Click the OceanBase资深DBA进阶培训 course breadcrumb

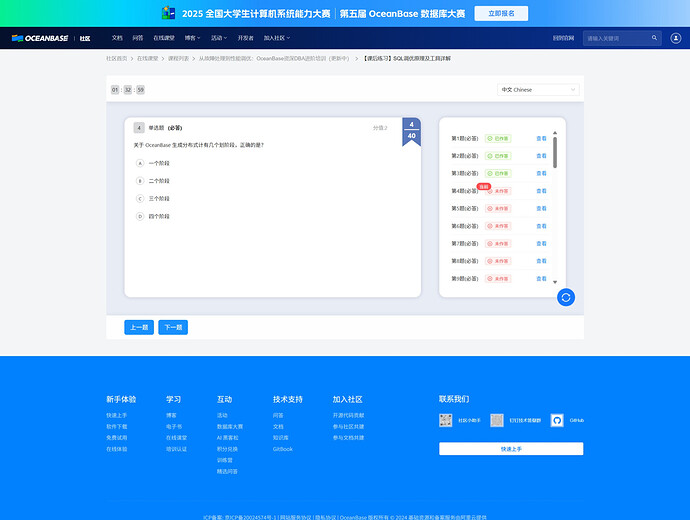click(x=274, y=59)
